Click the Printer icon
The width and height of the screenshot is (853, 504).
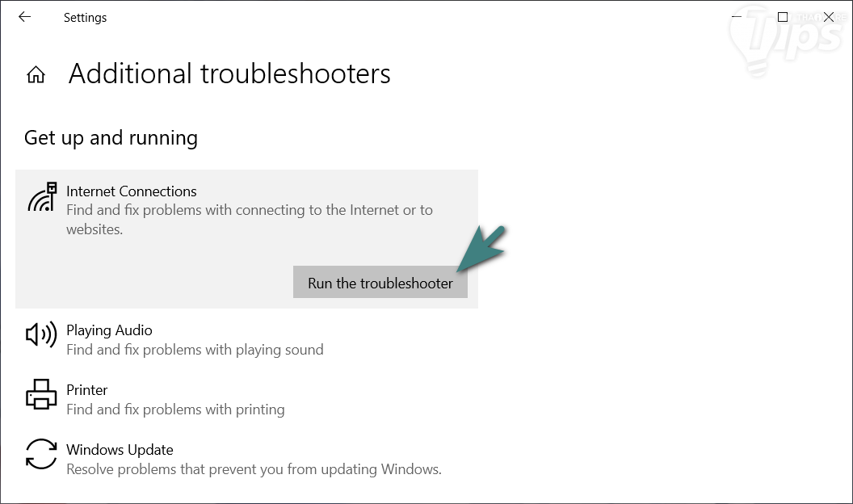(41, 394)
